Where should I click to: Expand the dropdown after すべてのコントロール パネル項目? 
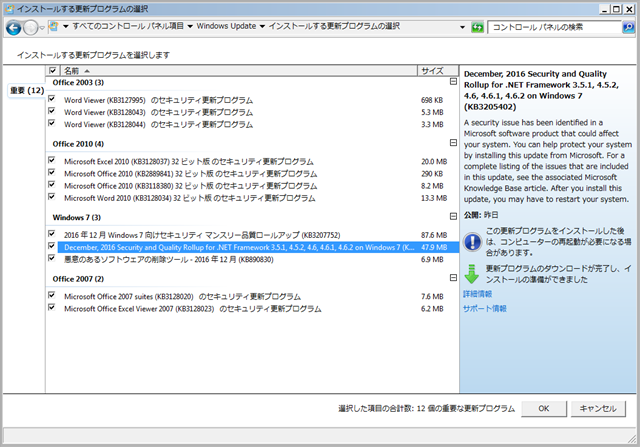pos(190,27)
